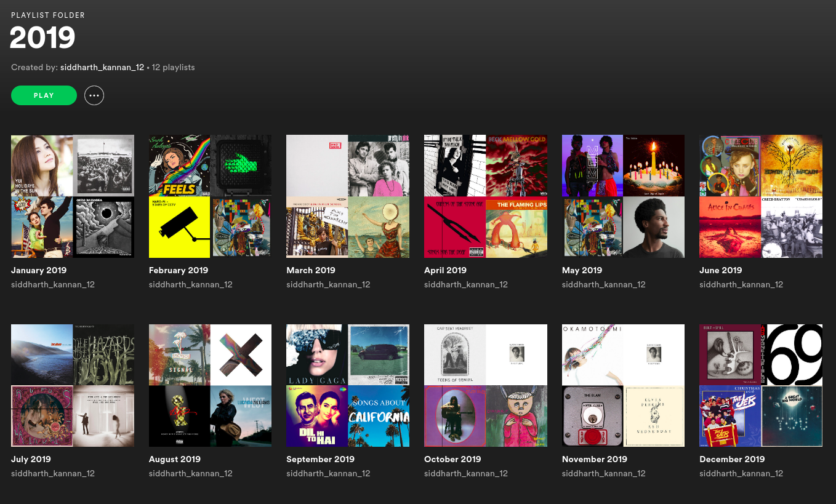Open creator profile siddharth_kannan_12 in header
Screen dimensions: 836x504
[x=102, y=67]
